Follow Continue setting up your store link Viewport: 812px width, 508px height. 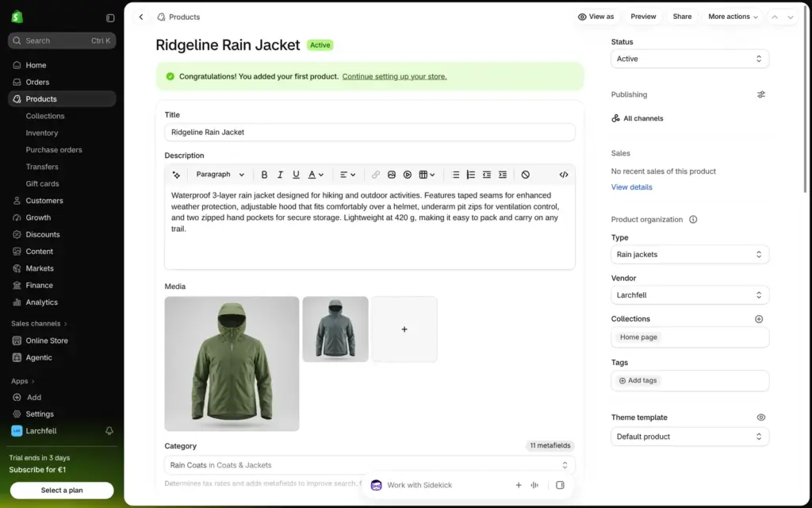click(395, 76)
